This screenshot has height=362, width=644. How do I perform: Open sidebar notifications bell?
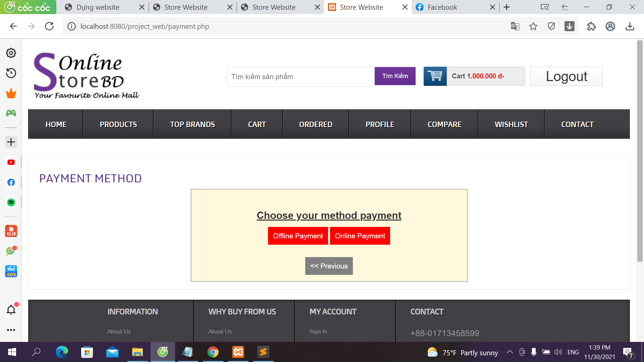click(x=11, y=310)
